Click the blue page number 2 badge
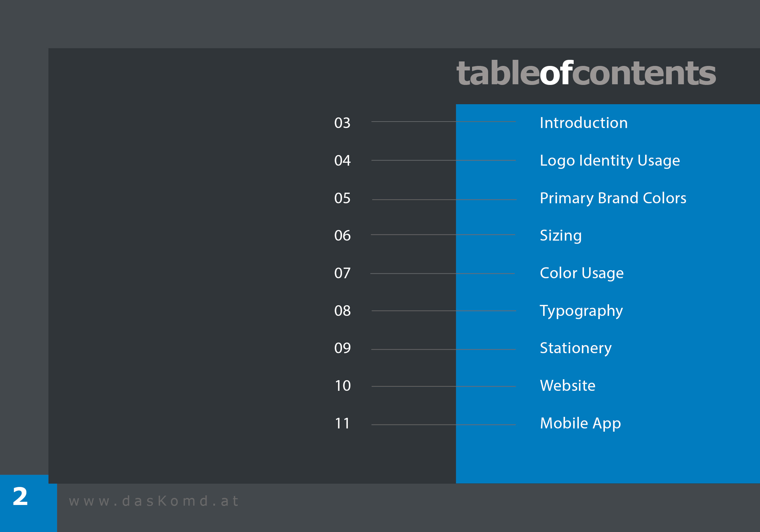The width and height of the screenshot is (760, 532). pyautogui.click(x=21, y=497)
